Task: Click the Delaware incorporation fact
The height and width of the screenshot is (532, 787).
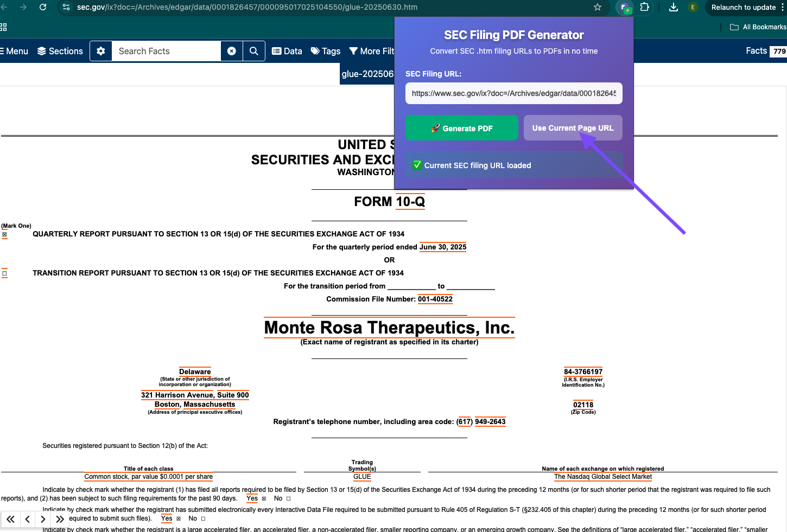Action: pyautogui.click(x=195, y=371)
